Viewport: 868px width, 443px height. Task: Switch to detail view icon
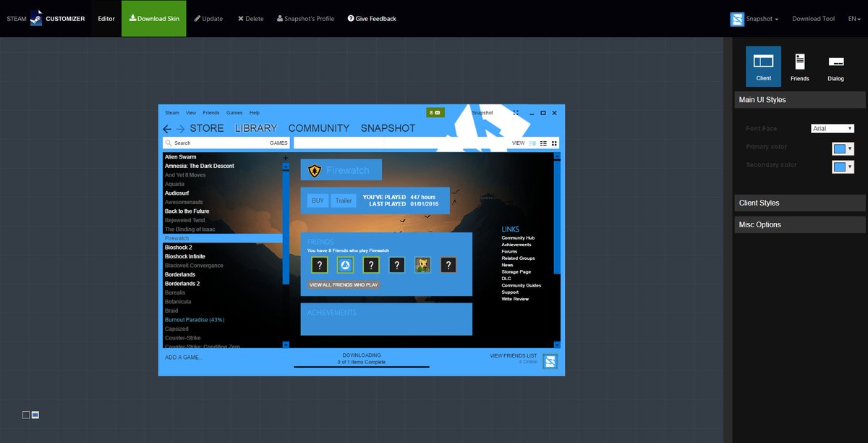[x=533, y=143]
